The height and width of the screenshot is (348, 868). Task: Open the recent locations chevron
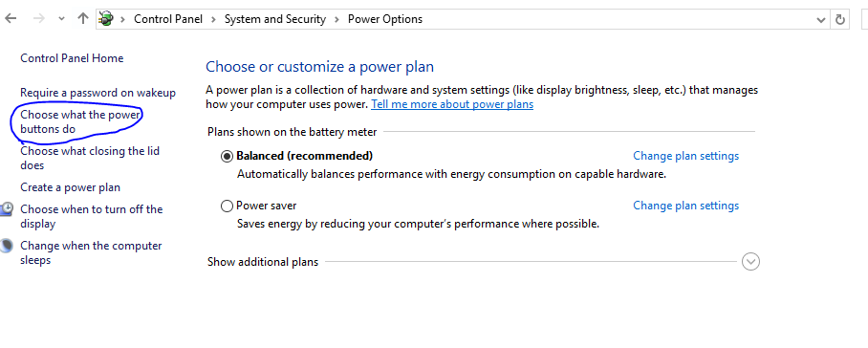(x=61, y=19)
